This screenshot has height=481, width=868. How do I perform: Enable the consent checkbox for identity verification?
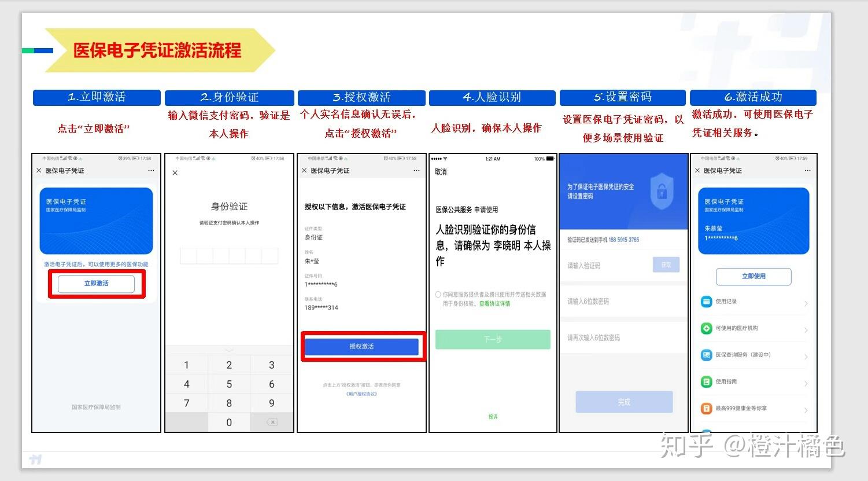click(438, 294)
